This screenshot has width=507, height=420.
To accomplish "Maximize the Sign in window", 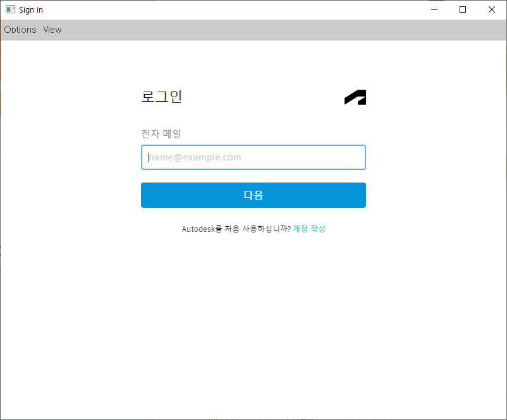I will point(463,9).
